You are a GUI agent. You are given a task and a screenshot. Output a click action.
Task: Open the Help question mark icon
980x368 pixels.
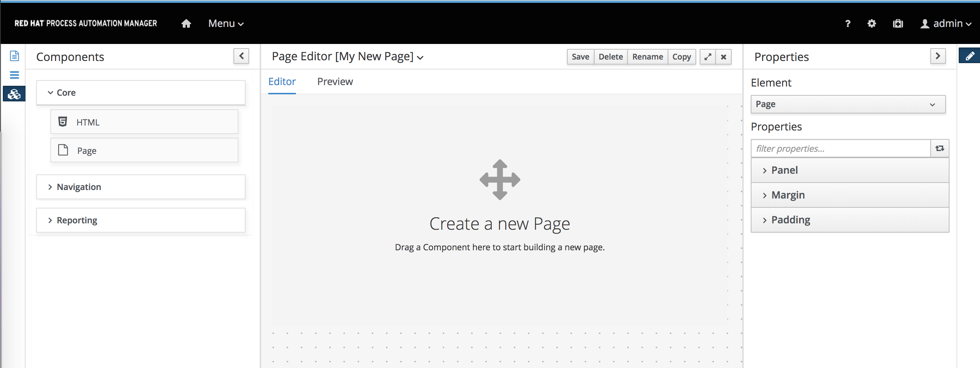(848, 23)
